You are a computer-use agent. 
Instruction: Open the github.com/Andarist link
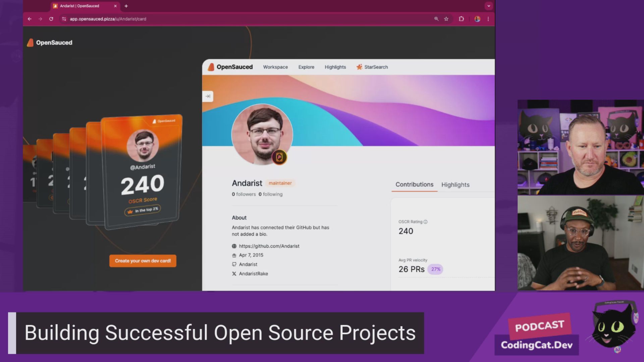click(x=269, y=246)
